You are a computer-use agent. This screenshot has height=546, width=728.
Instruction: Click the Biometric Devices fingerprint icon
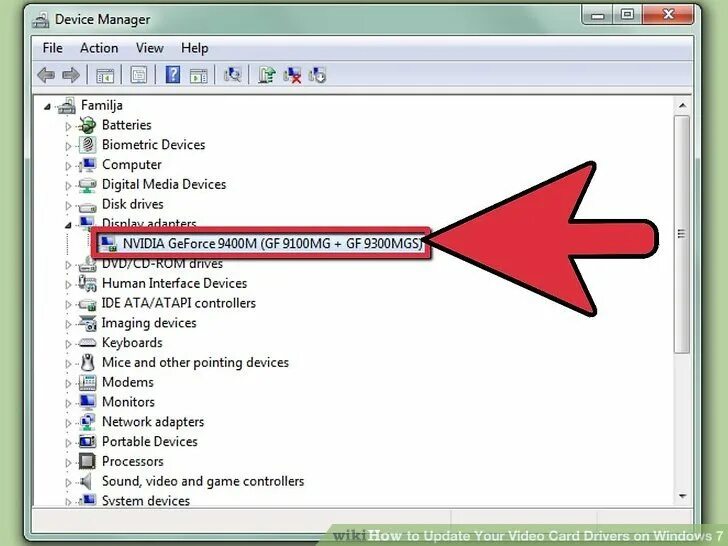[x=87, y=145]
